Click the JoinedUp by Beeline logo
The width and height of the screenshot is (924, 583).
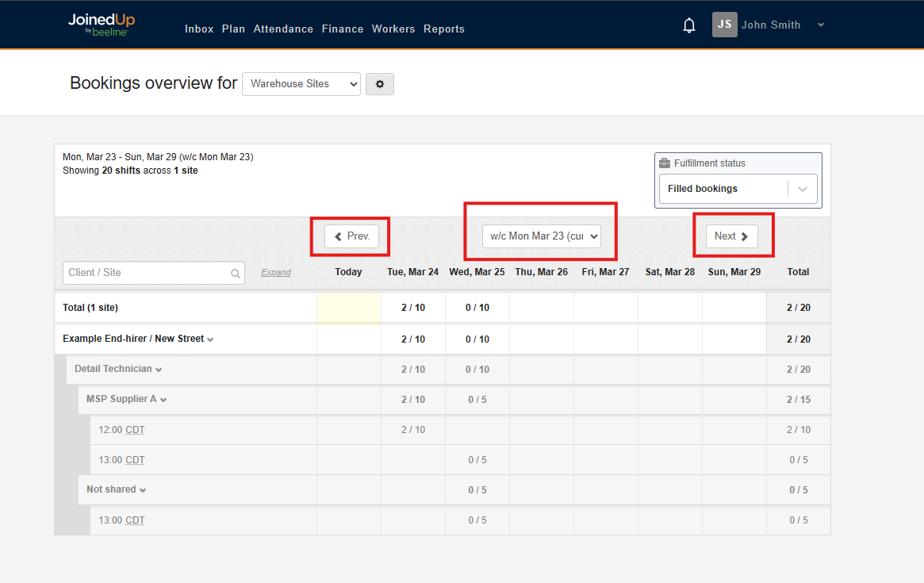click(98, 25)
